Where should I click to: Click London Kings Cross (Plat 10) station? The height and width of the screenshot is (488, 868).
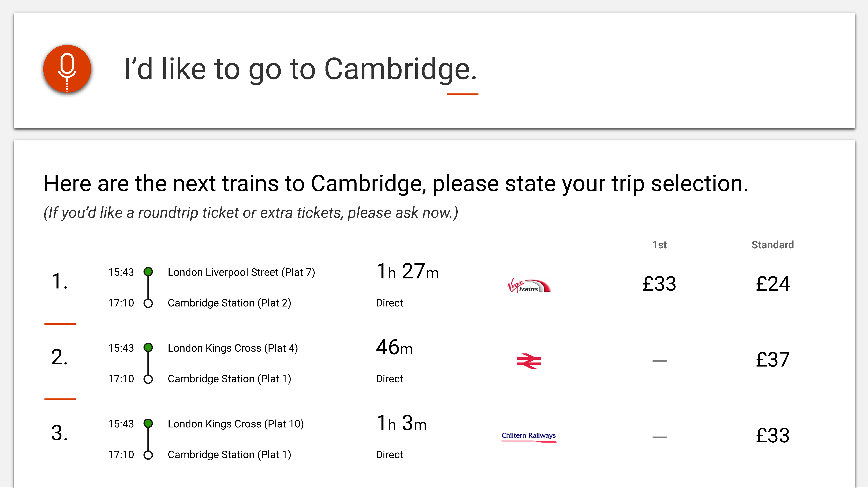(236, 424)
